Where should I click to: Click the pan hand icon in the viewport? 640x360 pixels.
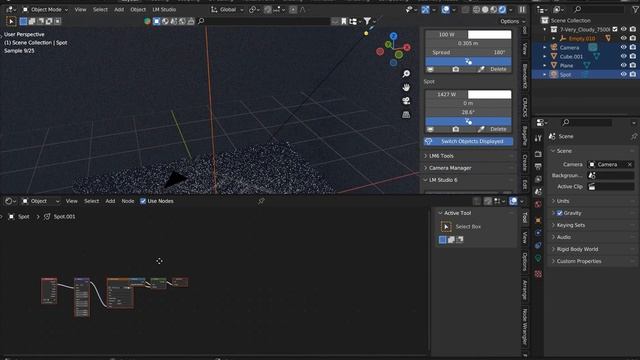click(x=406, y=87)
